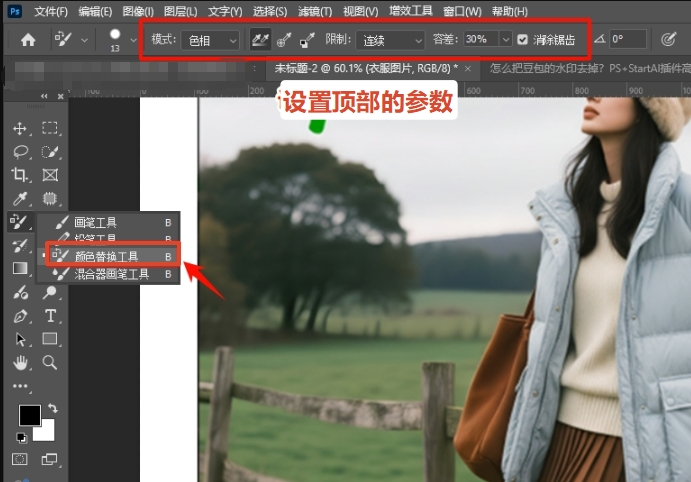Toggle the 消除锯齿 anti-alias checkbox

pyautogui.click(x=523, y=40)
